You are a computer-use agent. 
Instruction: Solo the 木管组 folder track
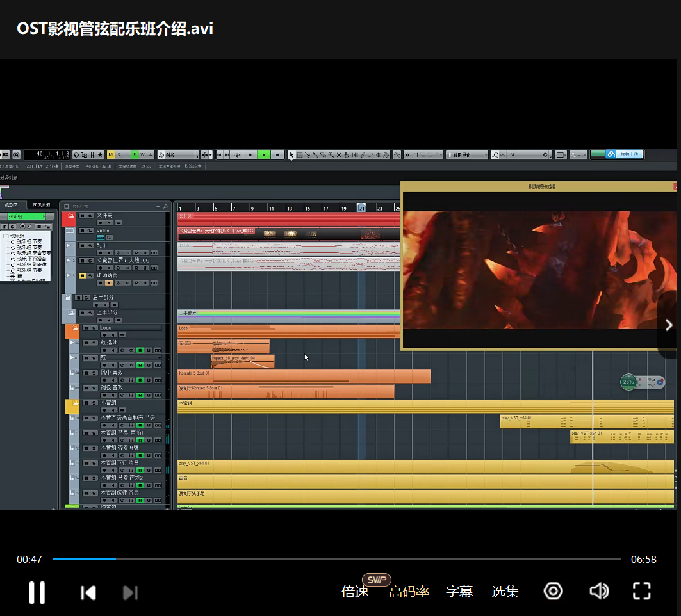[95, 403]
